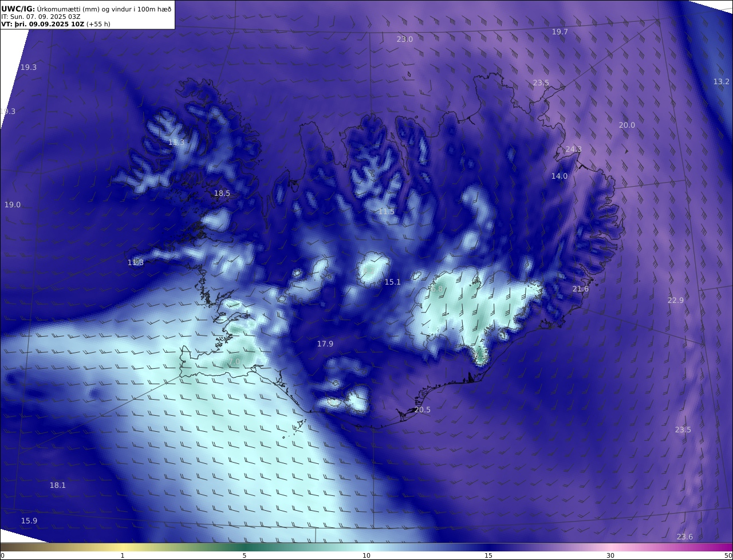Click the 18.1 value label
This screenshot has width=733, height=560.
coord(58,485)
